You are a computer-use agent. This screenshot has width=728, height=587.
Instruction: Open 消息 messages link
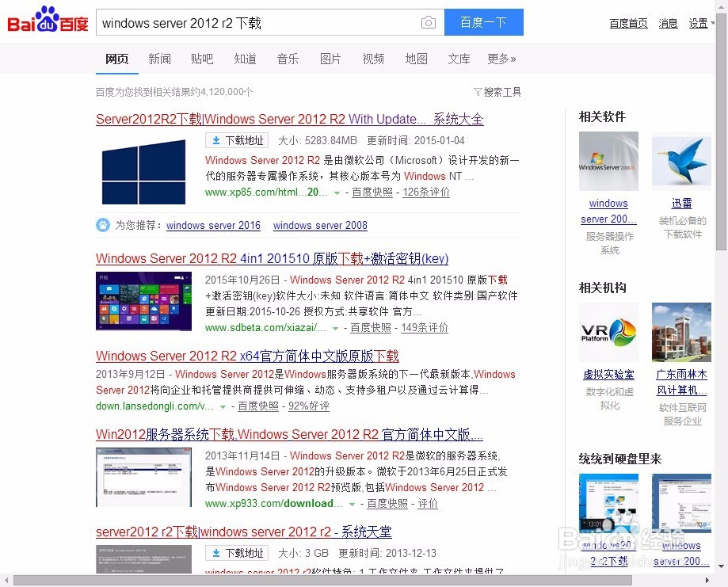668,23
